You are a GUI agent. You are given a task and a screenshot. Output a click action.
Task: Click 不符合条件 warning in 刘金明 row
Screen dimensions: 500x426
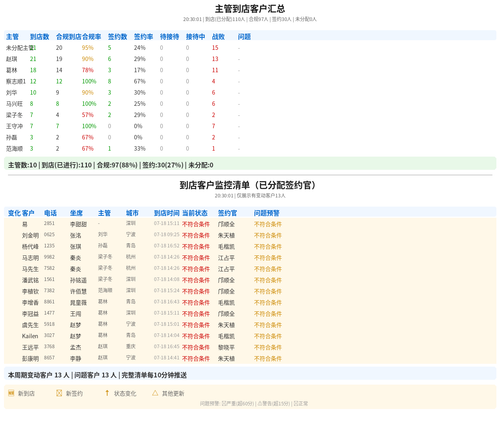[x=268, y=235]
